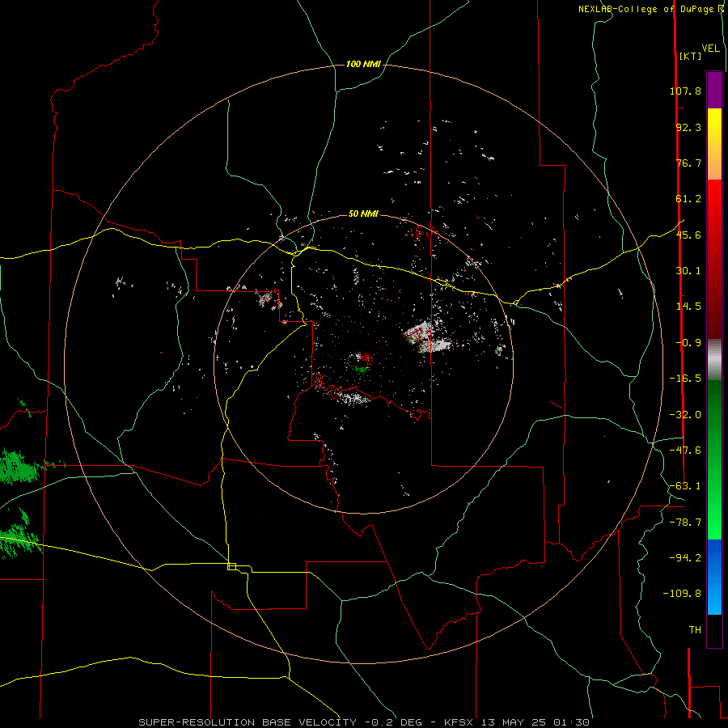Viewport: 728px width, 728px height.
Task: Select the 30.1 velocity scale value
Action: click(x=688, y=271)
